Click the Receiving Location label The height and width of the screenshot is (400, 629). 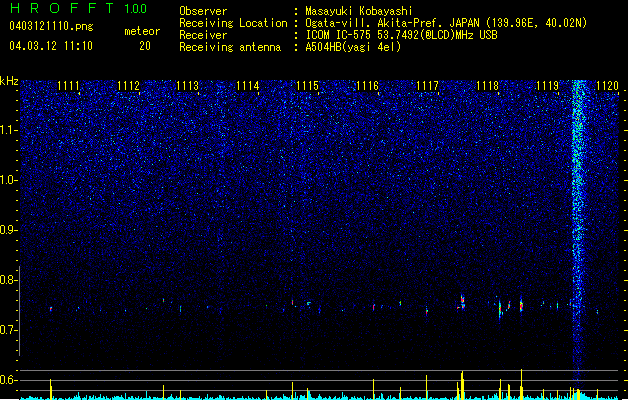[233, 23]
